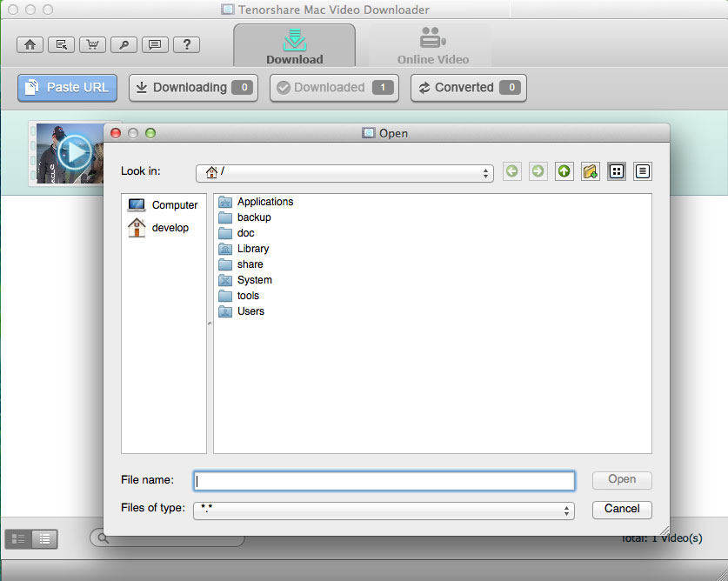The image size is (728, 581).
Task: Switch main window to thumbnail list view
Action: coord(18,538)
